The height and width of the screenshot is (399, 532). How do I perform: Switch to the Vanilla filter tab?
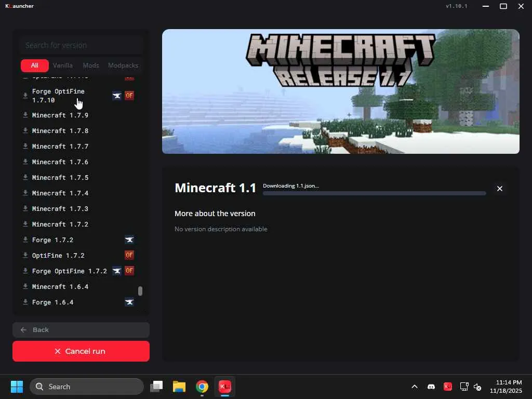point(63,65)
